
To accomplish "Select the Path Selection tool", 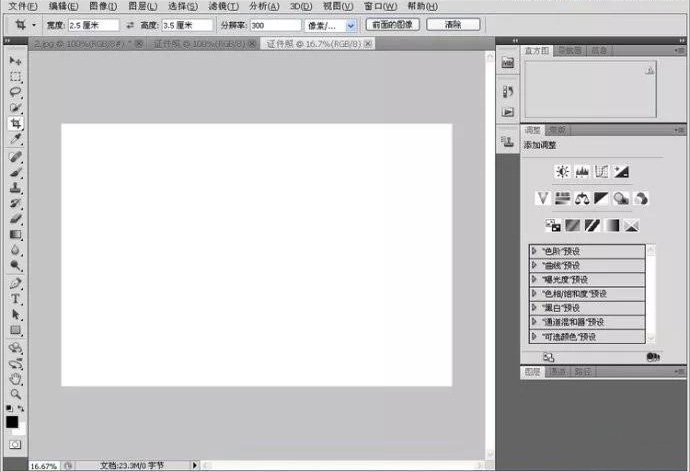I will point(15,315).
